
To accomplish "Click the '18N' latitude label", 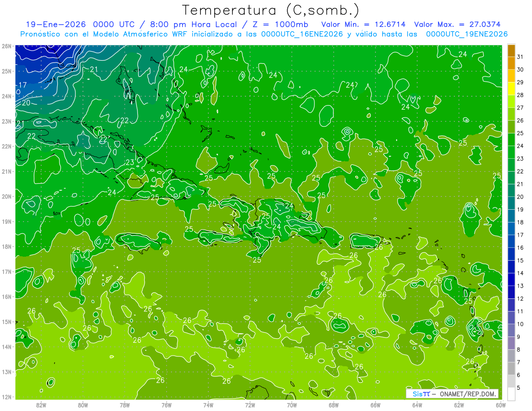I will point(7,247).
